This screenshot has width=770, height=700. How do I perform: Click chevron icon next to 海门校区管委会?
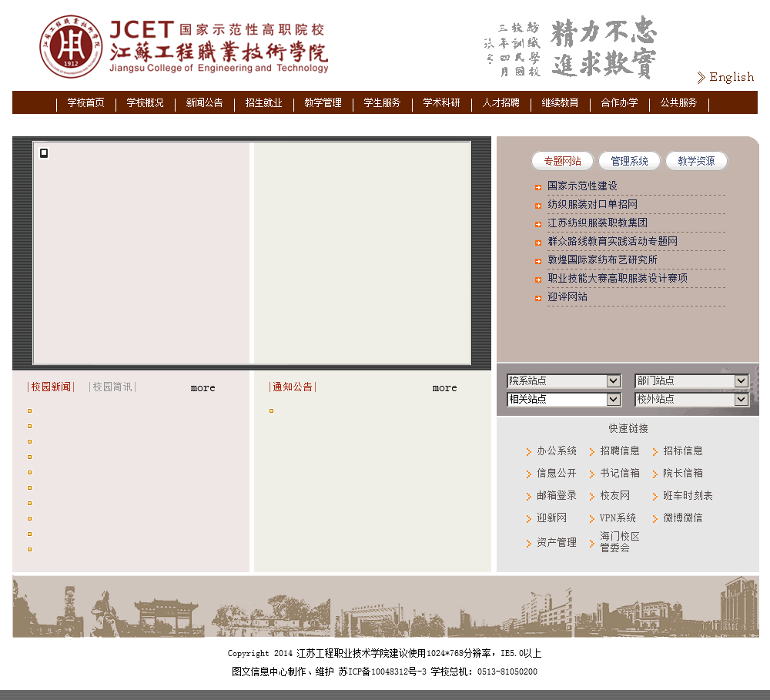point(591,544)
